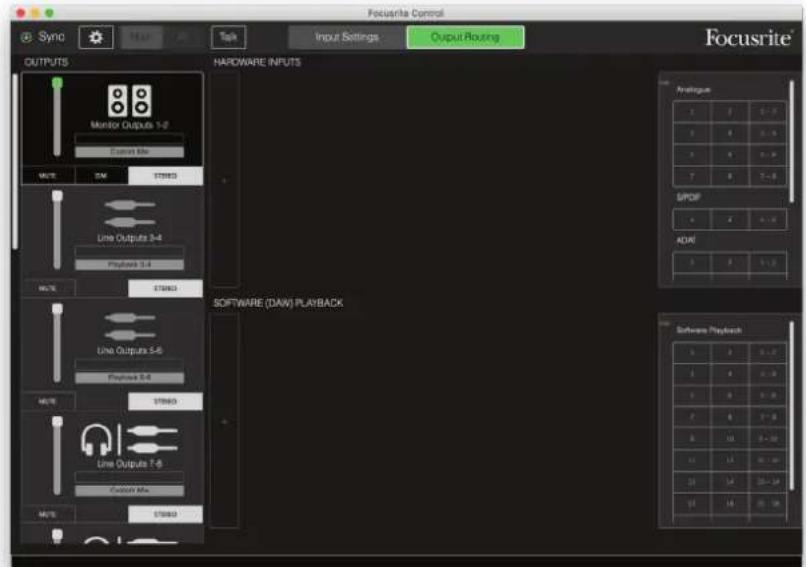The height and width of the screenshot is (567, 806).
Task: Select ADAT input 1 cell
Action: tap(692, 263)
